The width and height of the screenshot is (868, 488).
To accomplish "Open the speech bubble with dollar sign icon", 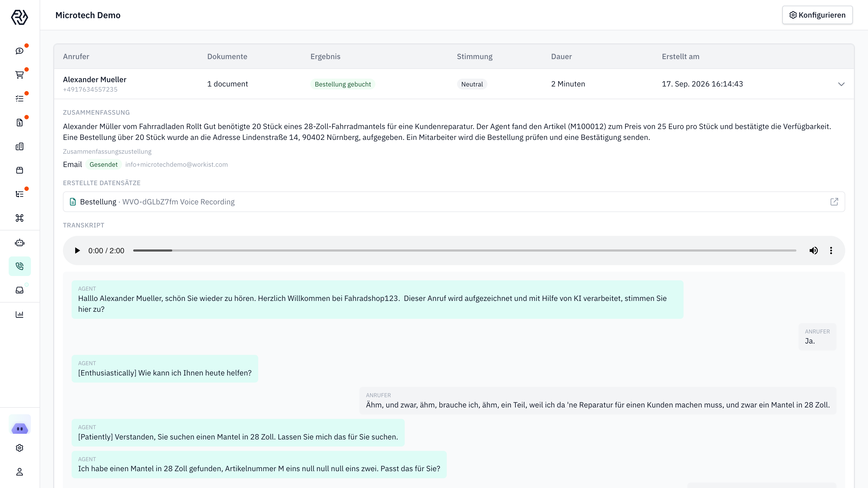I will tap(20, 51).
